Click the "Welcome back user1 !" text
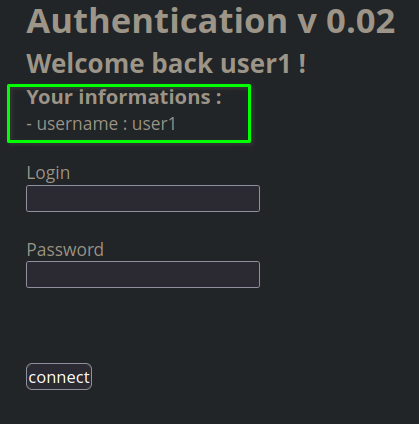The height and width of the screenshot is (424, 419). pos(166,63)
